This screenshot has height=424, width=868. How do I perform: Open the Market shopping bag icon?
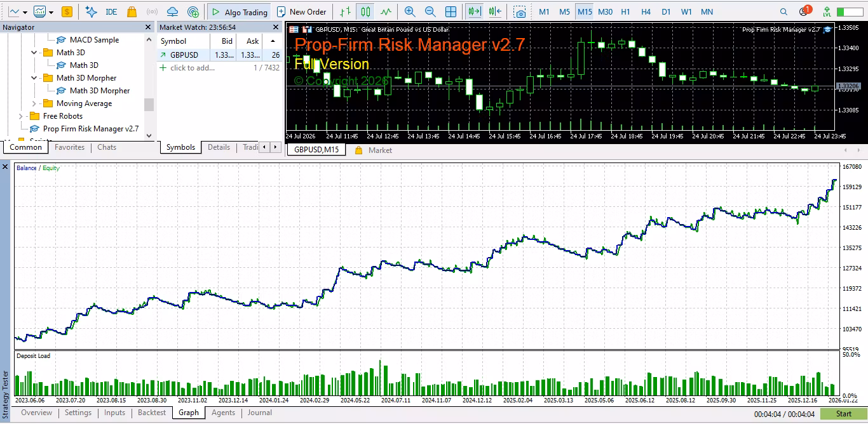(132, 11)
